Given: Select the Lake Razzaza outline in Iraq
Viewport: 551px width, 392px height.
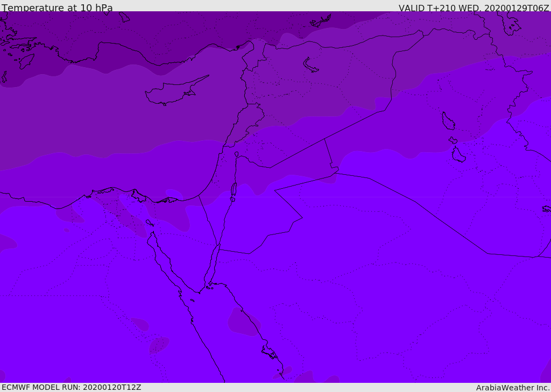Looking at the screenshot, I should click(458, 155).
